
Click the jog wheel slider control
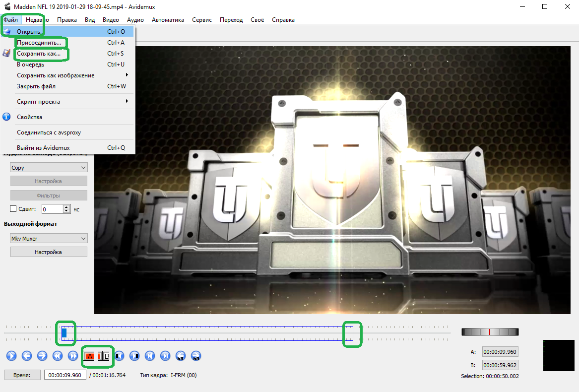pyautogui.click(x=490, y=331)
